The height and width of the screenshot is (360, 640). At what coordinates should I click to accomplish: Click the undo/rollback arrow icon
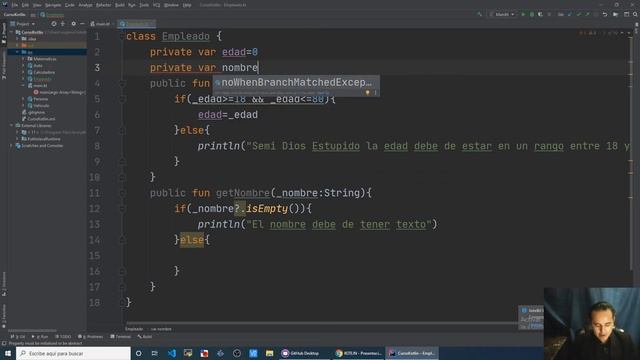coord(605,14)
